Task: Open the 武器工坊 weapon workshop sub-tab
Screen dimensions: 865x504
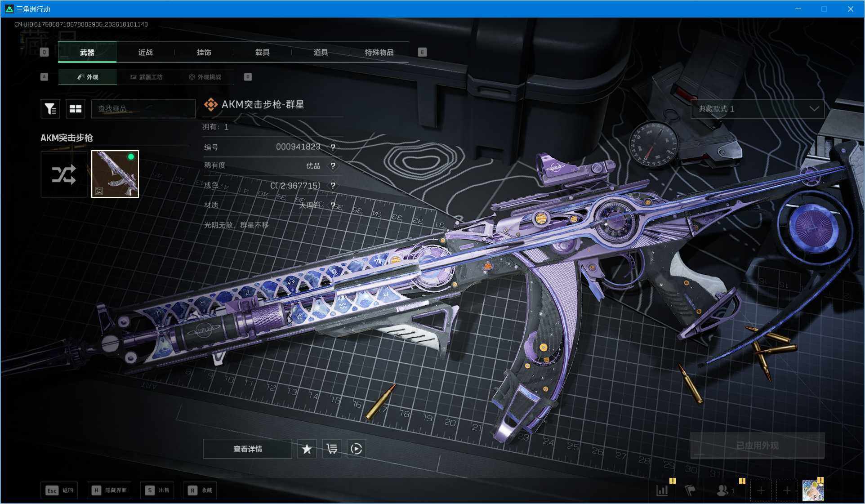Action: (x=147, y=77)
